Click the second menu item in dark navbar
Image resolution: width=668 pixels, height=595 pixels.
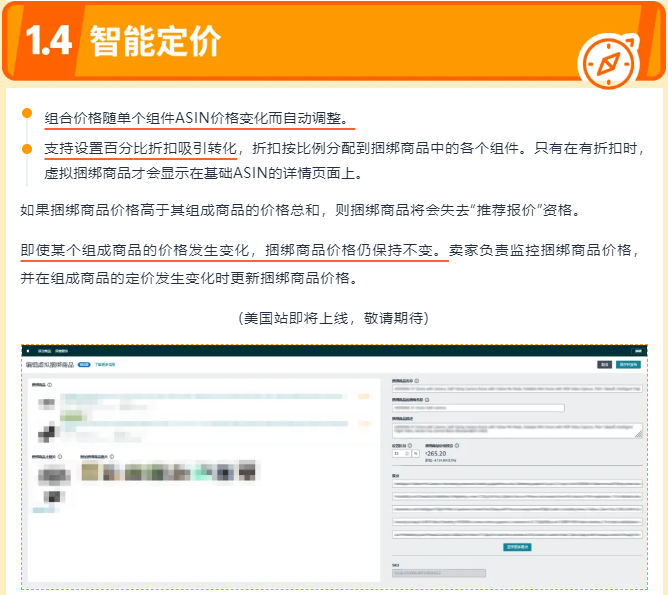click(x=62, y=352)
